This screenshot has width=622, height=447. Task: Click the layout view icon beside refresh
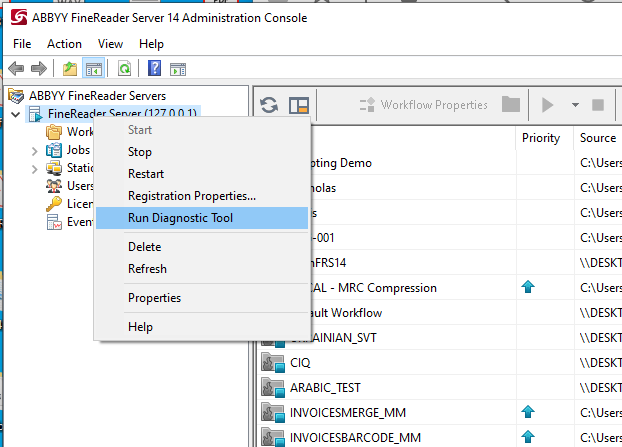299,106
